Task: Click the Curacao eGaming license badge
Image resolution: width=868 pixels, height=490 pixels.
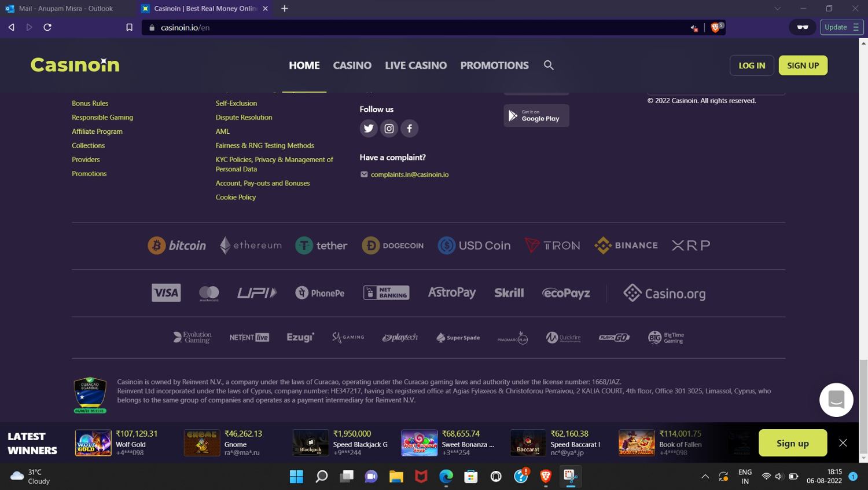Action: click(x=90, y=395)
